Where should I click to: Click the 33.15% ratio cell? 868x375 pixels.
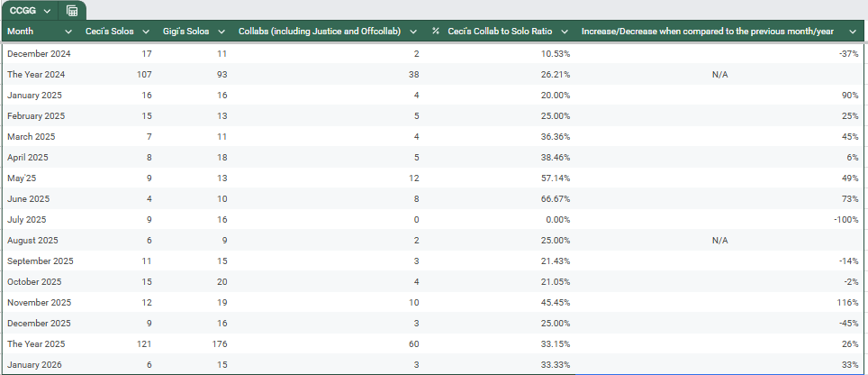click(556, 344)
